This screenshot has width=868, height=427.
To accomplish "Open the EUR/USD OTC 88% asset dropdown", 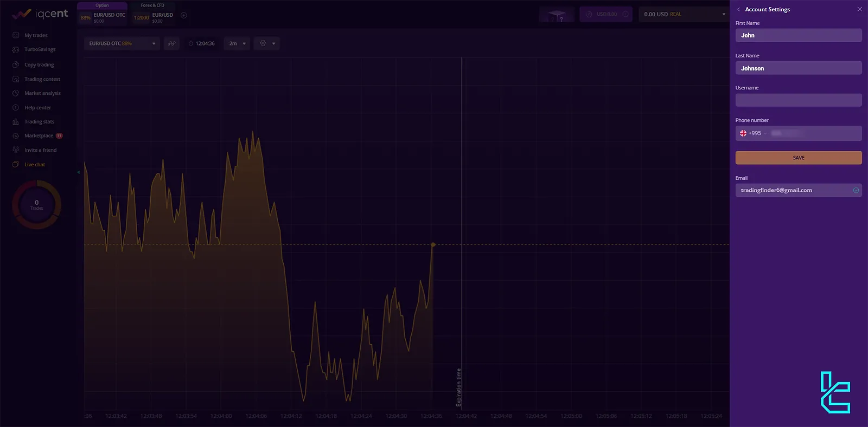I will pos(122,43).
